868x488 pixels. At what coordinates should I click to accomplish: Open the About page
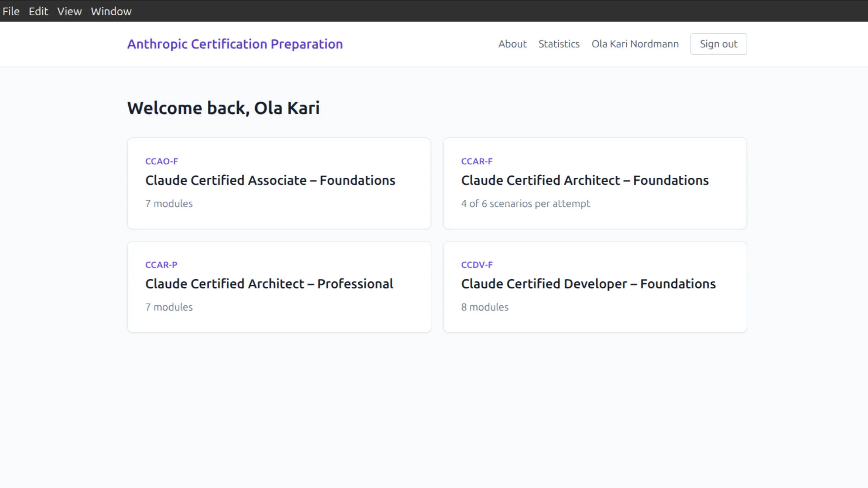pyautogui.click(x=512, y=44)
